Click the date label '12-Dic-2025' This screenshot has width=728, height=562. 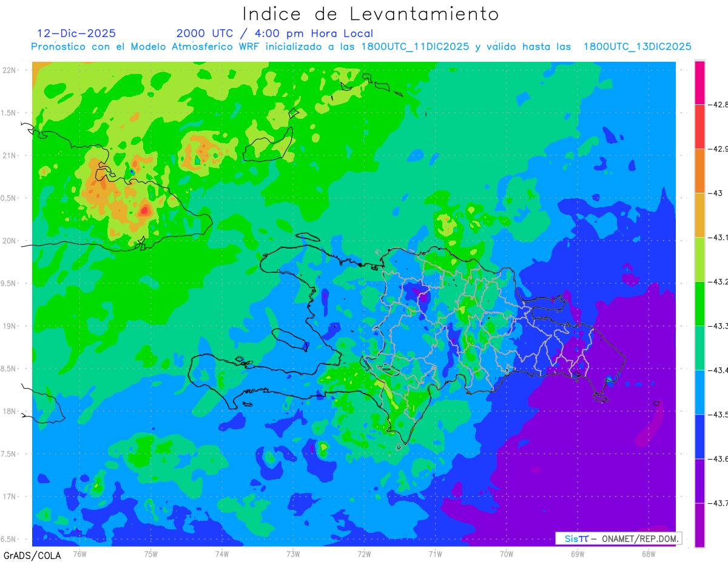coord(76,33)
